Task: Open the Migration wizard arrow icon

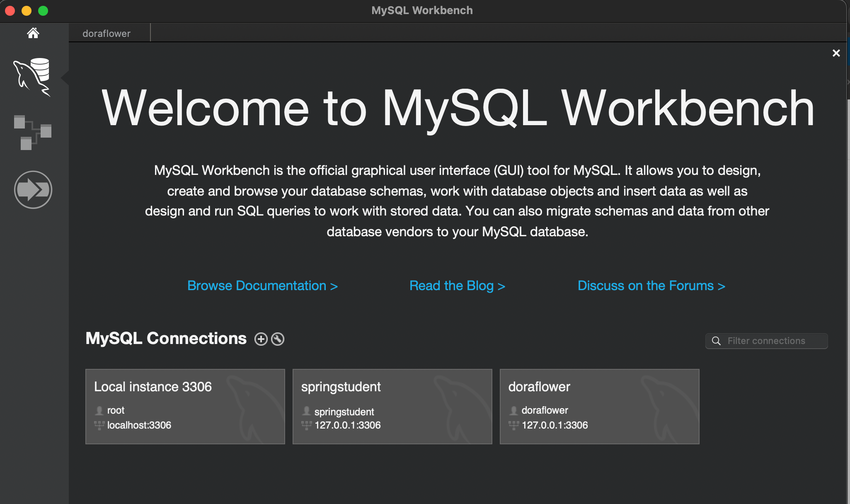Action: tap(33, 190)
